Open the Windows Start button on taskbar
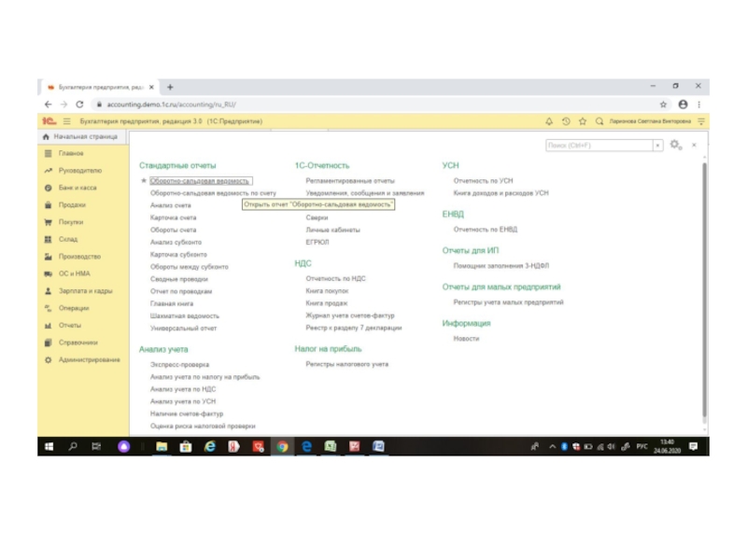Viewport: 747px width, 560px height. [49, 447]
